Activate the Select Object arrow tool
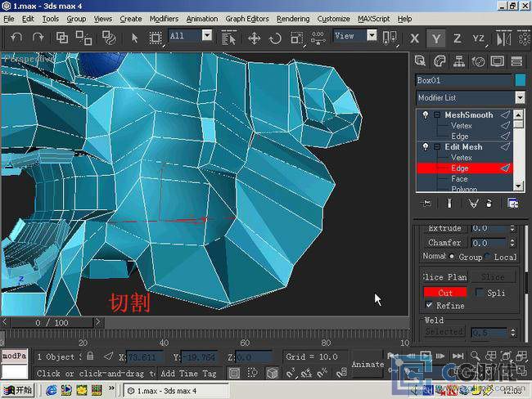532x399 pixels. click(x=134, y=38)
